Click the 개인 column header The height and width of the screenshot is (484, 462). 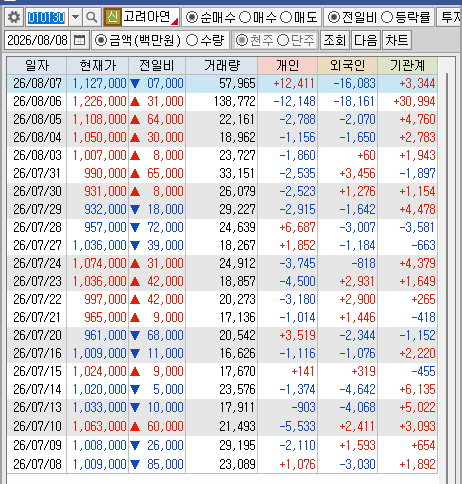[x=287, y=65]
